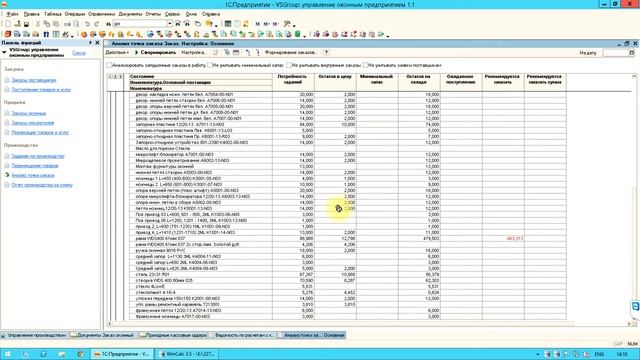Click the На дату date input field

[x=615, y=53]
